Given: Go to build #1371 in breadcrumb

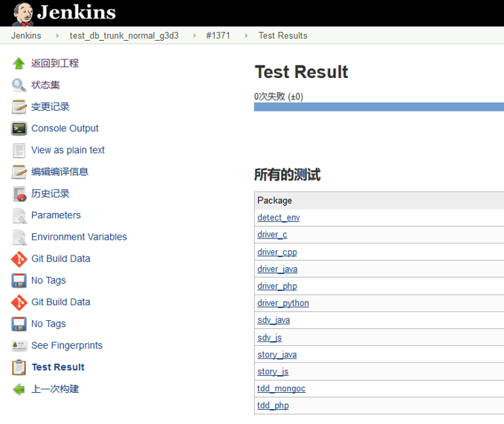Looking at the screenshot, I should (x=219, y=36).
